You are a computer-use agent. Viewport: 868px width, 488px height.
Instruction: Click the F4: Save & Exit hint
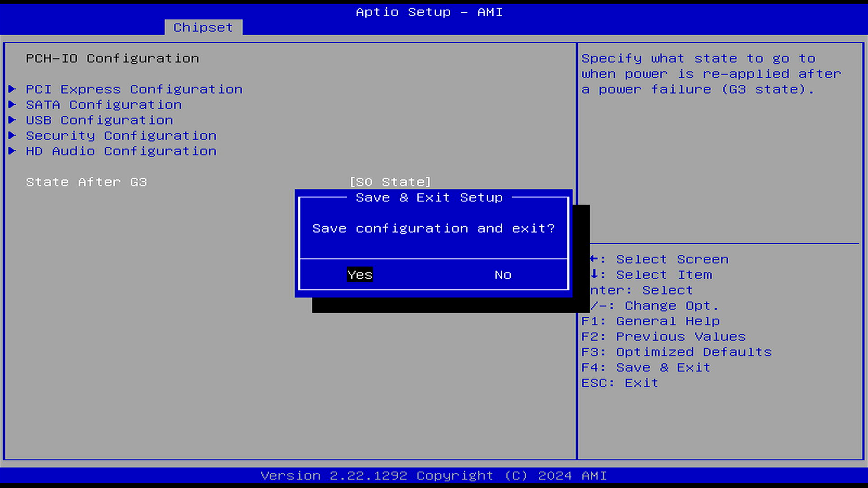[646, 367]
